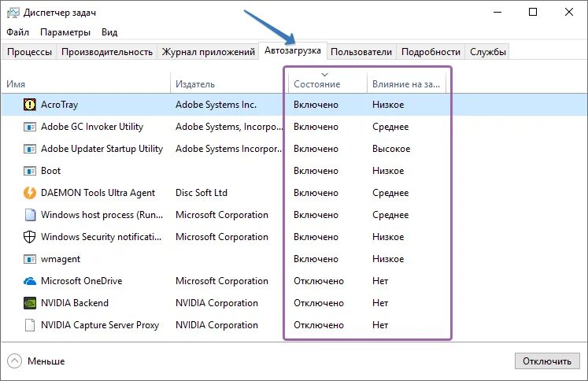
Task: Select Windows host process (Run... entry
Action: (102, 215)
